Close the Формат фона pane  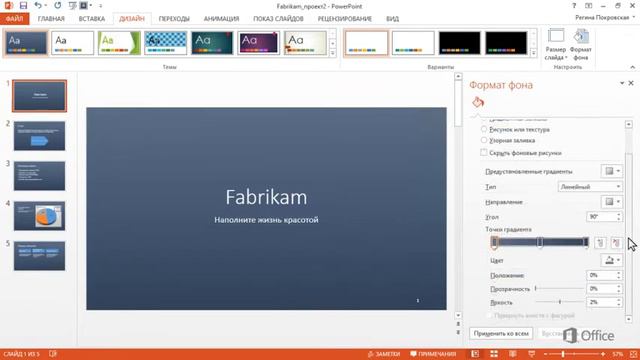(x=631, y=83)
